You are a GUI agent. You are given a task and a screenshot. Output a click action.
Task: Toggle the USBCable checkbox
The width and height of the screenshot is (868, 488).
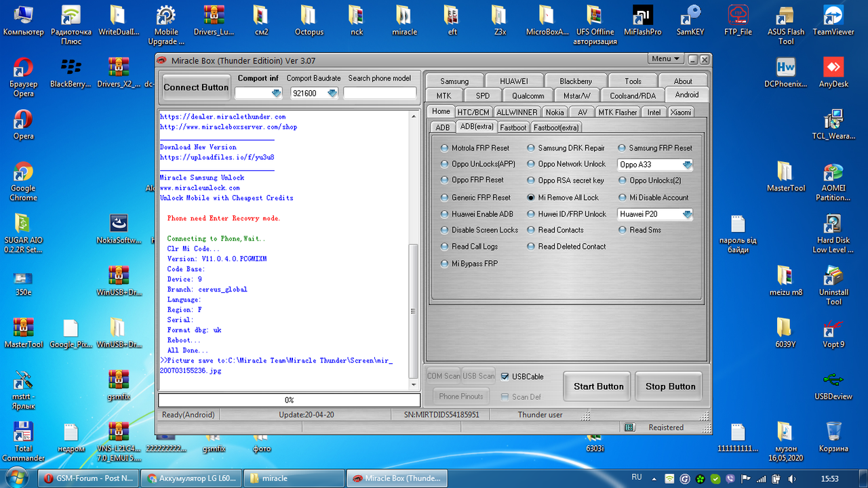click(505, 376)
